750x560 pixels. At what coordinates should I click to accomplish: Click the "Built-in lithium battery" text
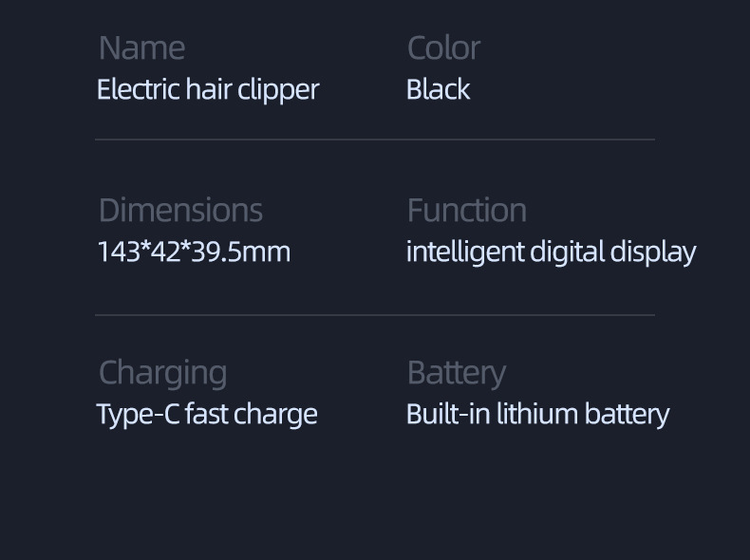click(x=537, y=415)
